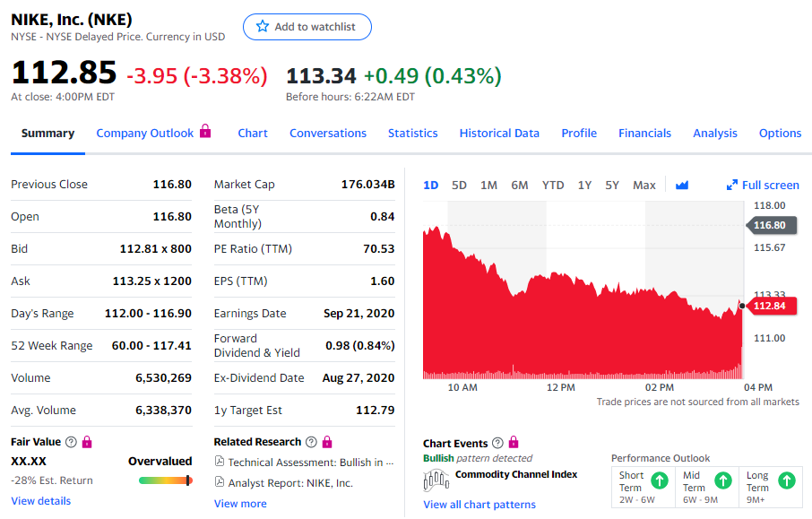Click the Chart Events help question mark
Image resolution: width=812 pixels, height=519 pixels.
[497, 443]
